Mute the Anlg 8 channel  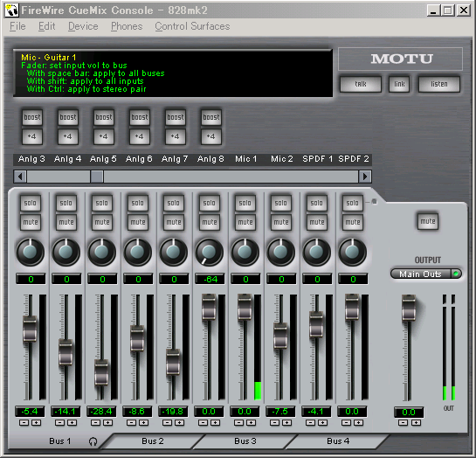pyautogui.click(x=210, y=222)
